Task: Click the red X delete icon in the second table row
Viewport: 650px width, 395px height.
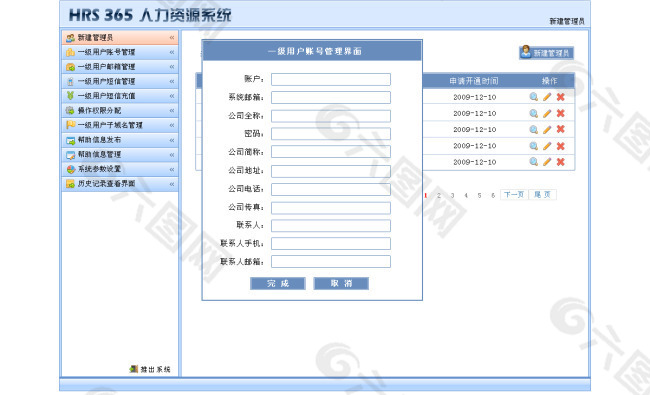Action: [560, 113]
